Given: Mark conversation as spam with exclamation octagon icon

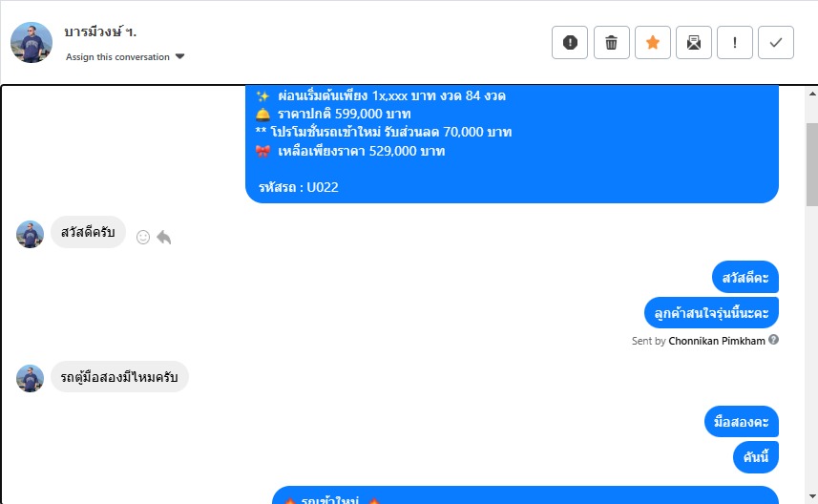Looking at the screenshot, I should point(570,42).
